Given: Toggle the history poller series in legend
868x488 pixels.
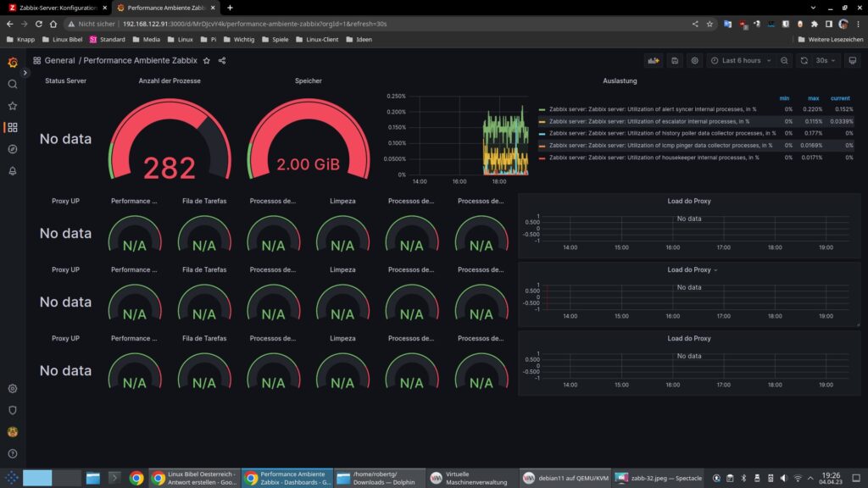Looking at the screenshot, I should (662, 133).
